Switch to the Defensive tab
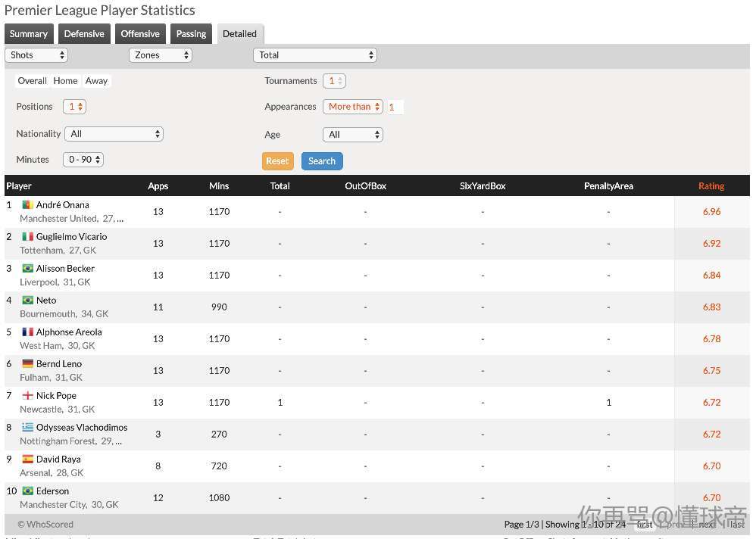Viewport: 756px width, 539px height. click(84, 34)
